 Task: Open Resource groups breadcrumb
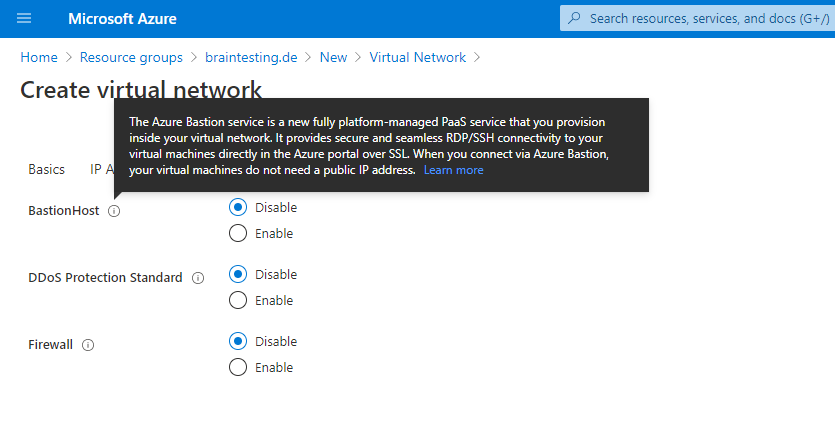pos(131,58)
